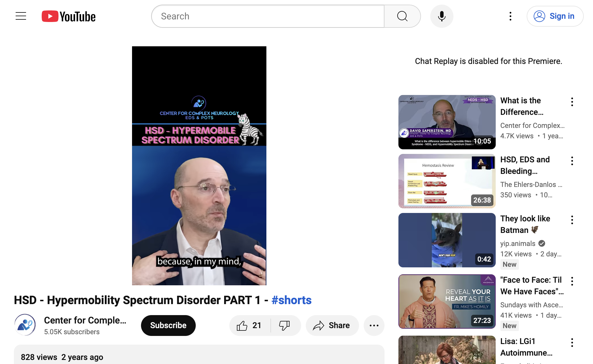This screenshot has height=364, width=593.
Task: Open options for 'What is the Difference' video
Action: [572, 102]
